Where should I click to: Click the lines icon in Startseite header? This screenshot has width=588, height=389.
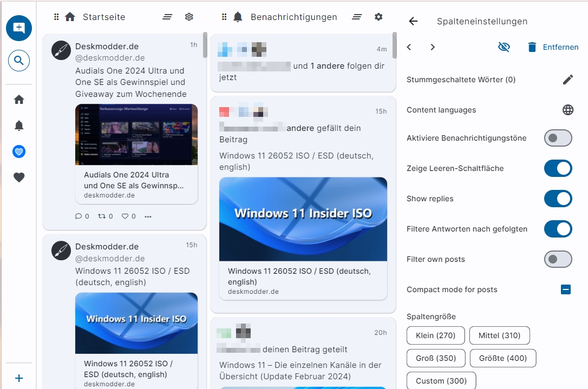tap(167, 17)
